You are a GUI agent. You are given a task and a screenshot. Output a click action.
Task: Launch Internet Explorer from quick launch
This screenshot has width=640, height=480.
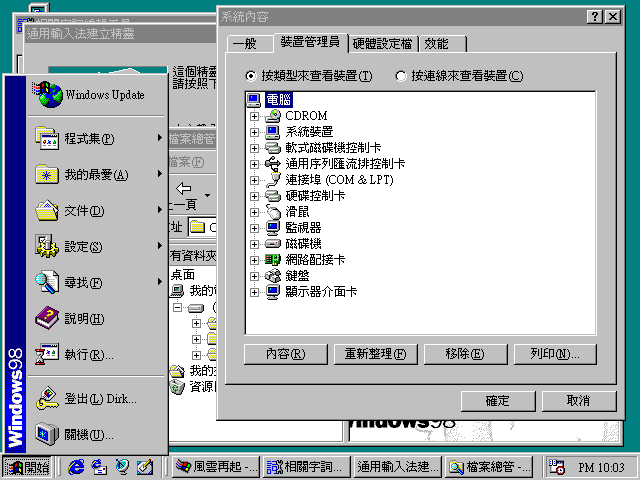click(x=76, y=467)
